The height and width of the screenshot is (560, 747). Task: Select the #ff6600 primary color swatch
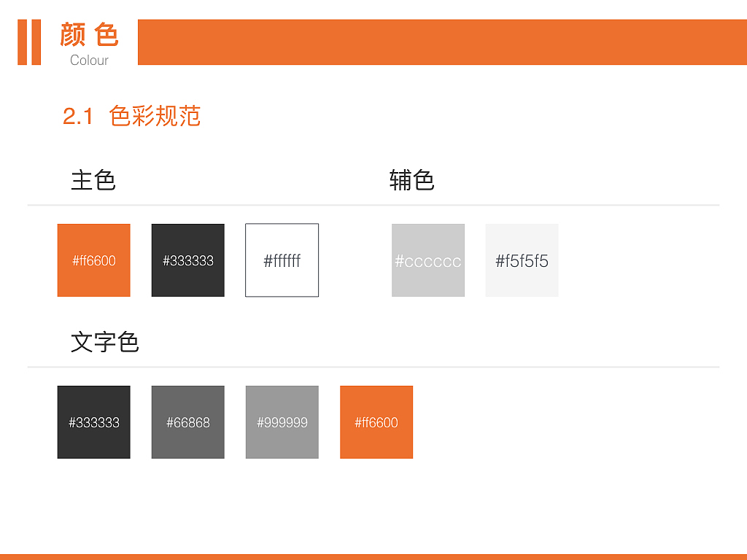pos(93,260)
